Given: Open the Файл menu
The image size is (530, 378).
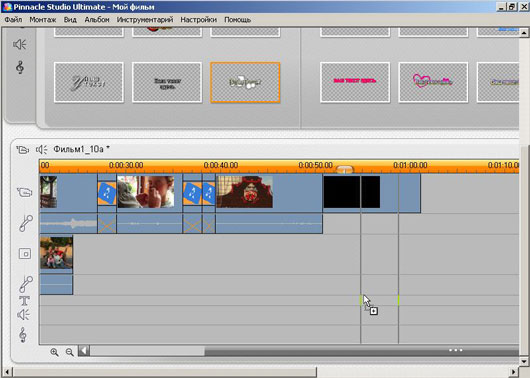Looking at the screenshot, I should [13, 20].
